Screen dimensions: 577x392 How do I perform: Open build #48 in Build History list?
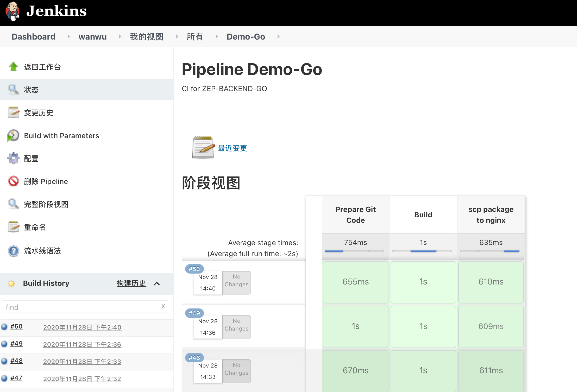click(x=16, y=361)
